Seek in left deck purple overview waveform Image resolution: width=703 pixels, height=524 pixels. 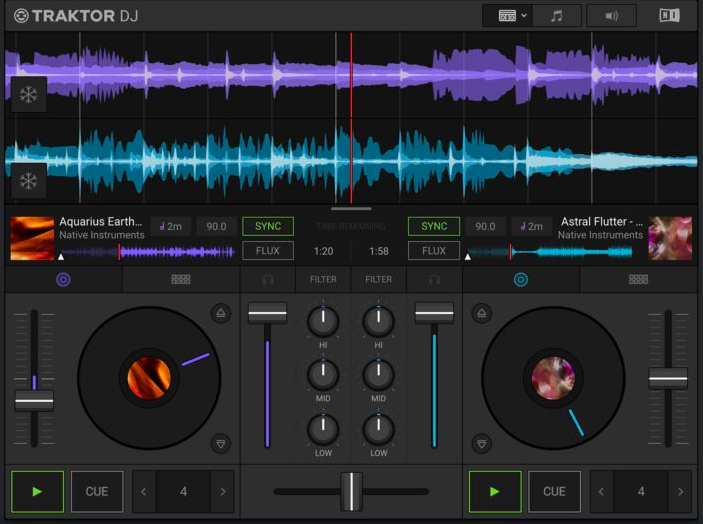pos(148,252)
